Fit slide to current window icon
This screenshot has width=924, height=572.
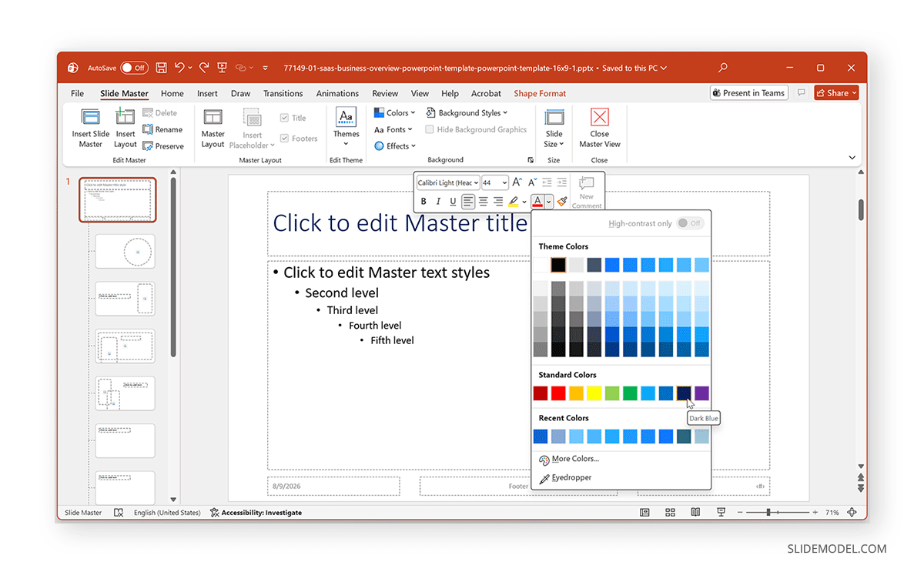pos(852,512)
